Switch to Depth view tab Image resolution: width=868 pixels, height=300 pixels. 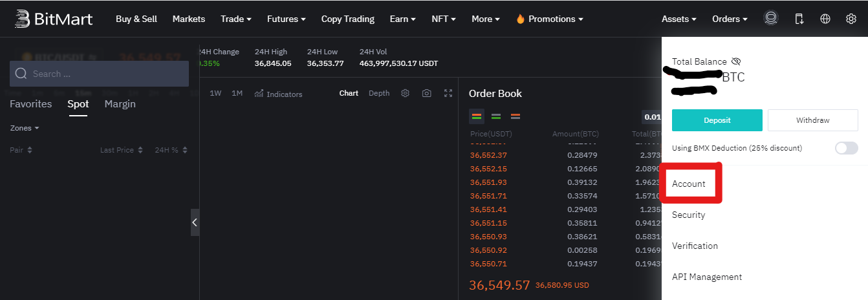(x=379, y=93)
